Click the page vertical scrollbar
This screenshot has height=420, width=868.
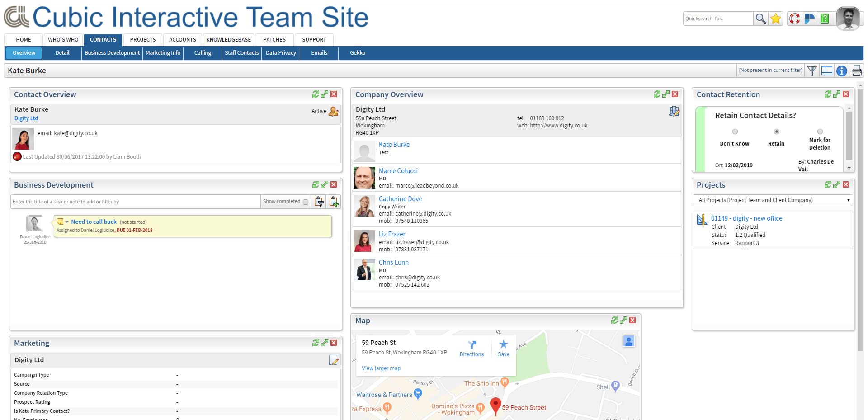point(860,220)
